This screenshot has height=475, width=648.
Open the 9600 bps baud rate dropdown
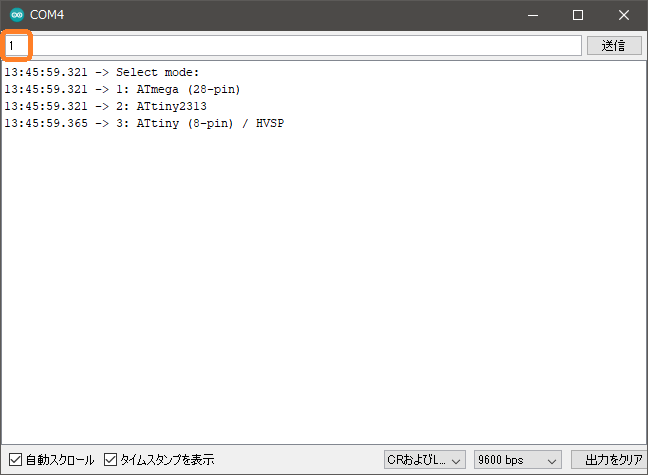tap(517, 460)
